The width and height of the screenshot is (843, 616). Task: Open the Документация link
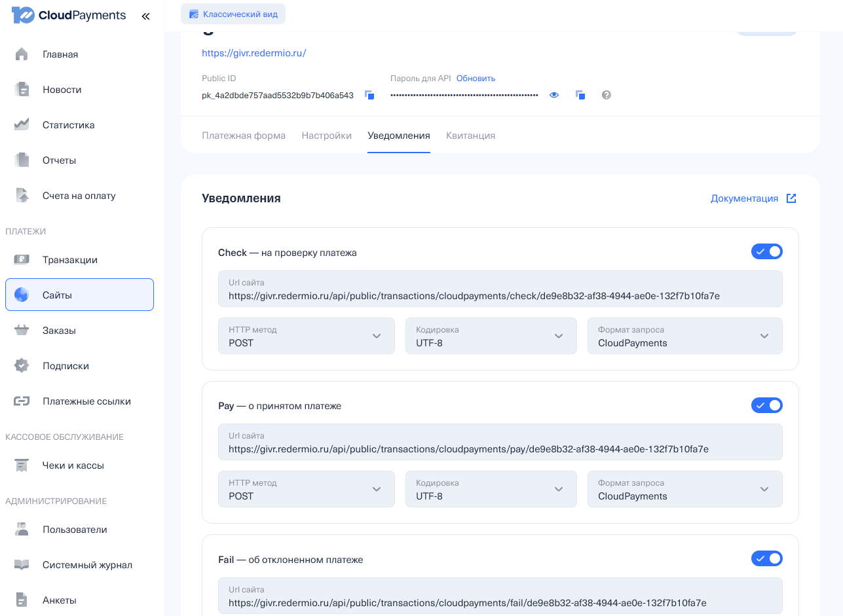[744, 198]
